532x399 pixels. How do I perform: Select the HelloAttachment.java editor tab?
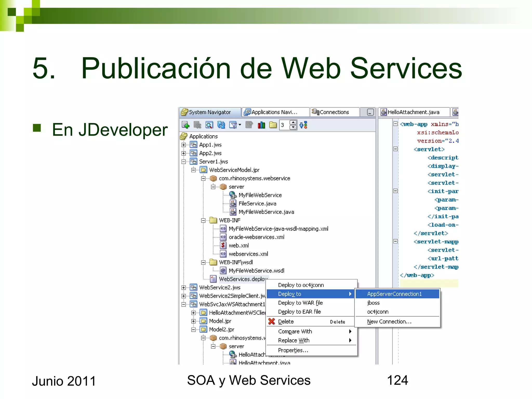[414, 112]
